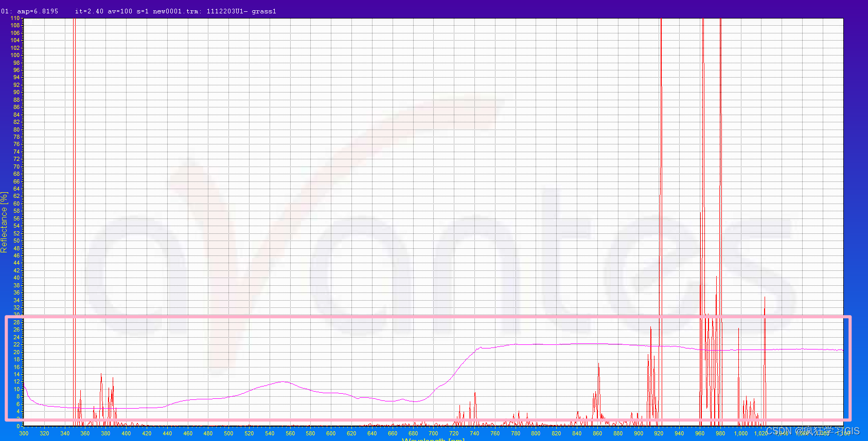Click the 100 label on reflectance axis

15,55
